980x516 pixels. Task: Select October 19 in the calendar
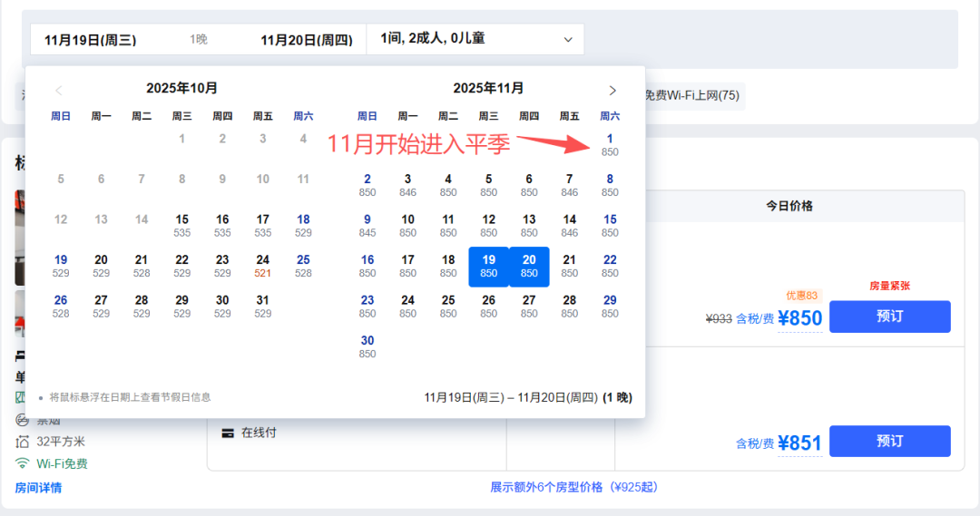click(x=61, y=266)
